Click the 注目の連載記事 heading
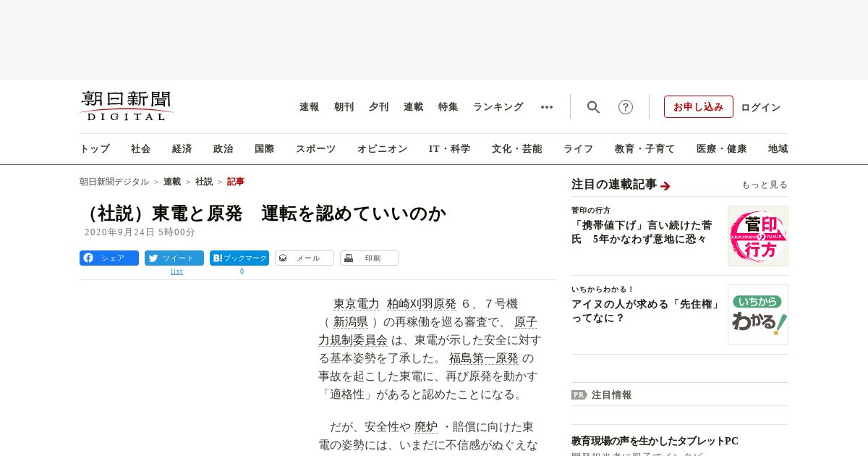 pos(614,185)
